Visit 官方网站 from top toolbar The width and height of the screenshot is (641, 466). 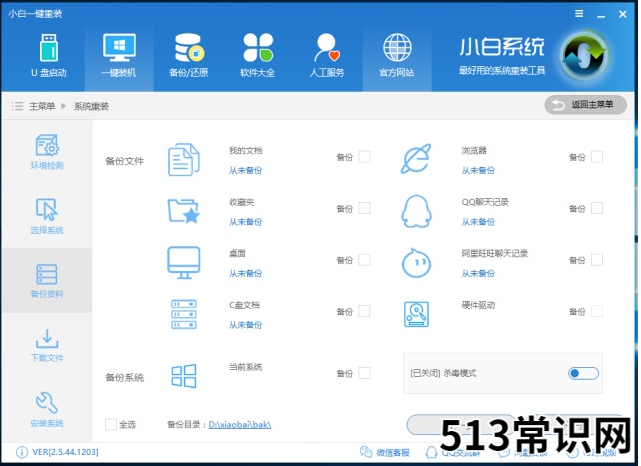pos(397,56)
